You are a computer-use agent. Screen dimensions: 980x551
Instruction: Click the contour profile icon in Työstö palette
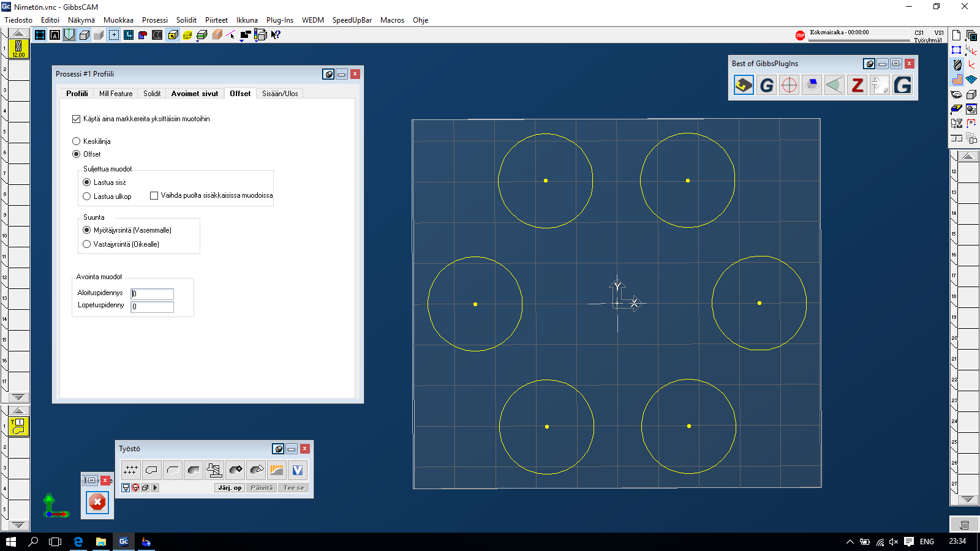tap(151, 470)
